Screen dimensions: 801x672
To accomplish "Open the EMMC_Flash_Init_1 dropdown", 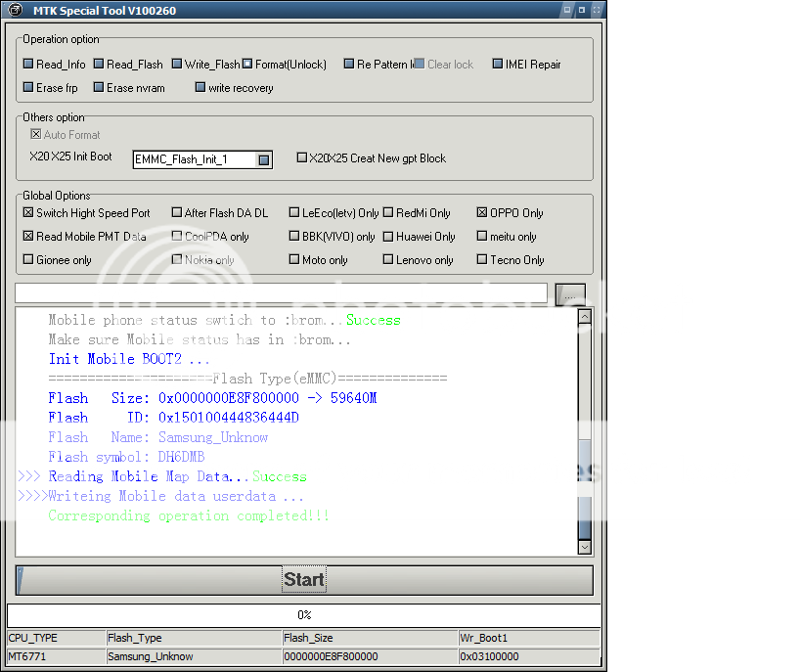I will [x=263, y=159].
